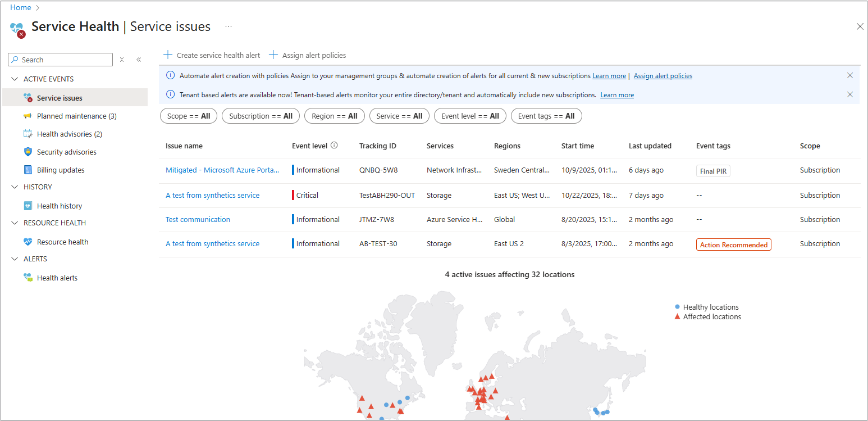Open the Test communication issue
This screenshot has width=868, height=421.
tap(198, 219)
